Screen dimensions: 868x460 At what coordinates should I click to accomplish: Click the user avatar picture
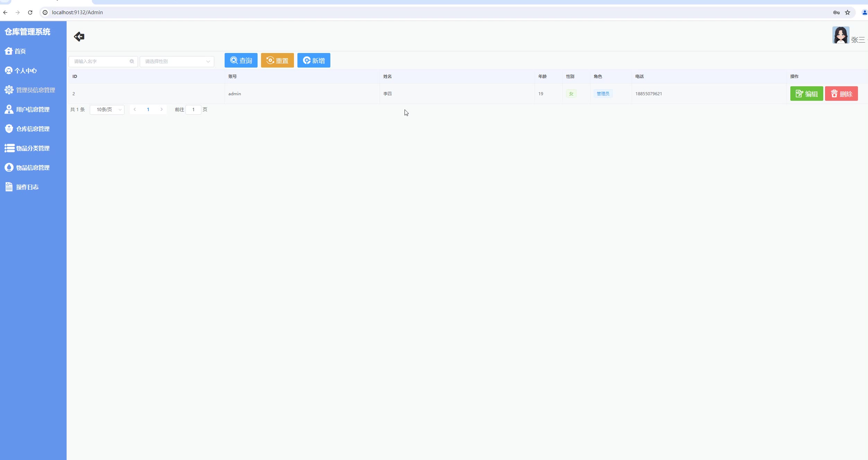[x=840, y=35]
